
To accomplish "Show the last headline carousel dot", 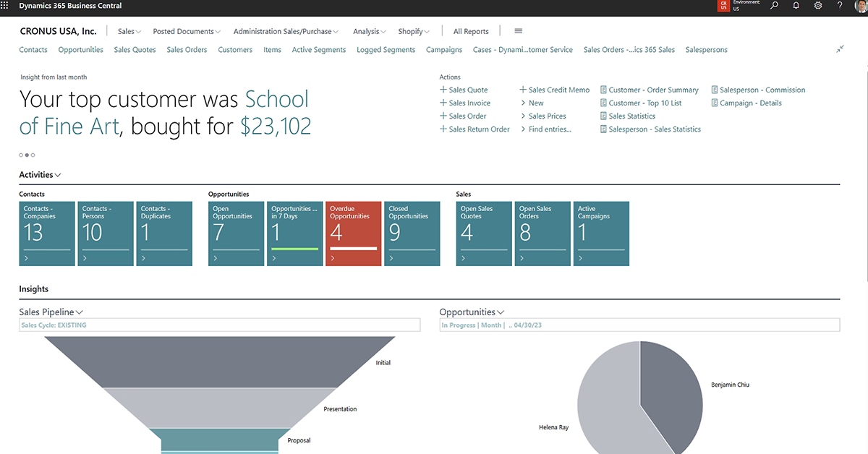I will pos(33,155).
